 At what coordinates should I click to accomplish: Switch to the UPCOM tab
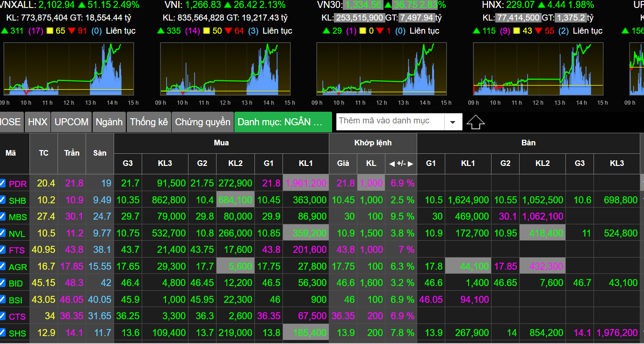click(71, 122)
